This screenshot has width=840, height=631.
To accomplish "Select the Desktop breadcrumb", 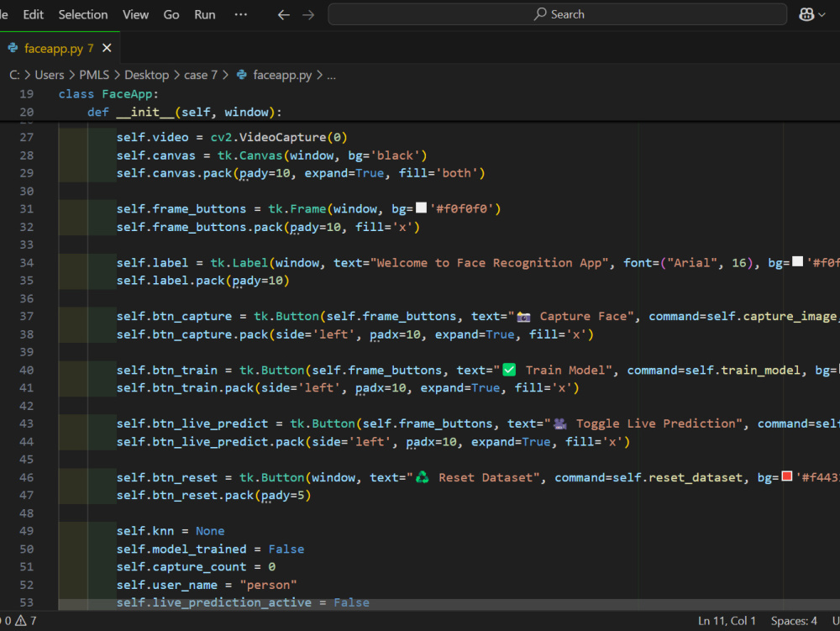I will [x=147, y=75].
